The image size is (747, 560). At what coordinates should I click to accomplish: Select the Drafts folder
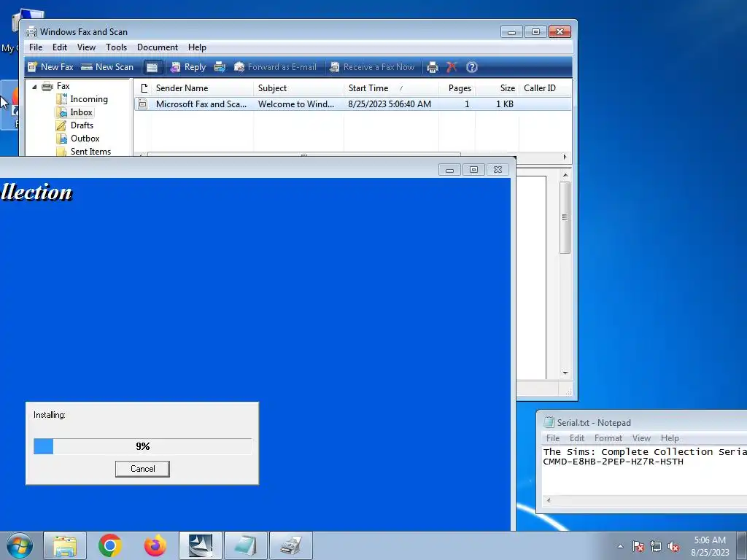(82, 125)
